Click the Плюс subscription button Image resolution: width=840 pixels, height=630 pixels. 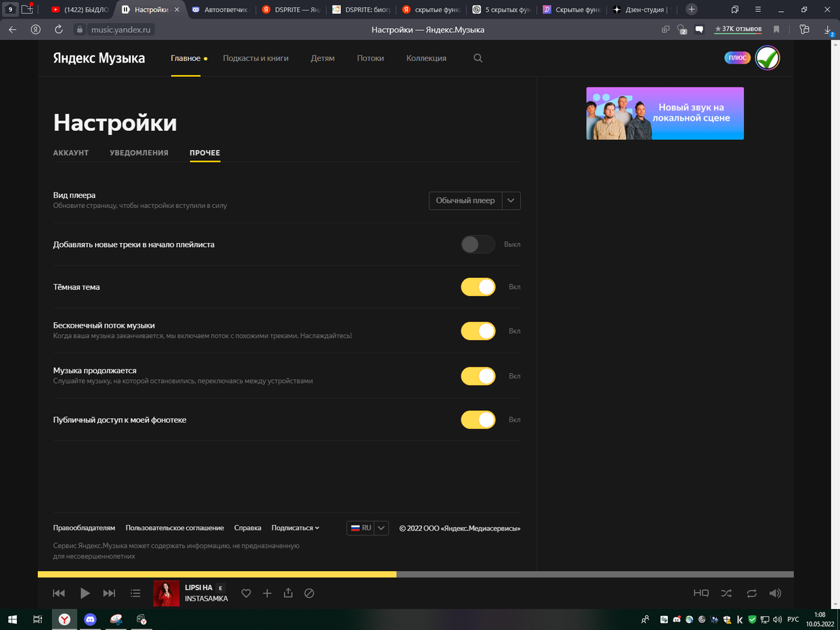[736, 57]
